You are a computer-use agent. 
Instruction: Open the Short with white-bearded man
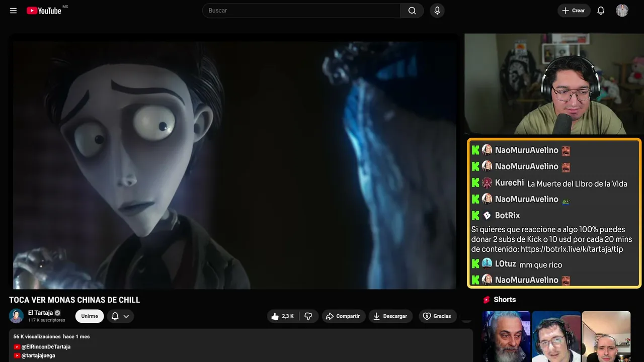point(506,336)
